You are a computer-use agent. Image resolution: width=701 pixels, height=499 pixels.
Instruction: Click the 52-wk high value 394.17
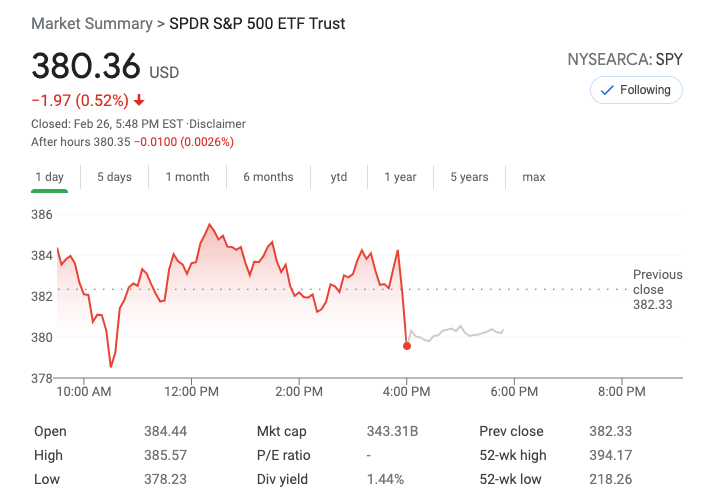(610, 455)
